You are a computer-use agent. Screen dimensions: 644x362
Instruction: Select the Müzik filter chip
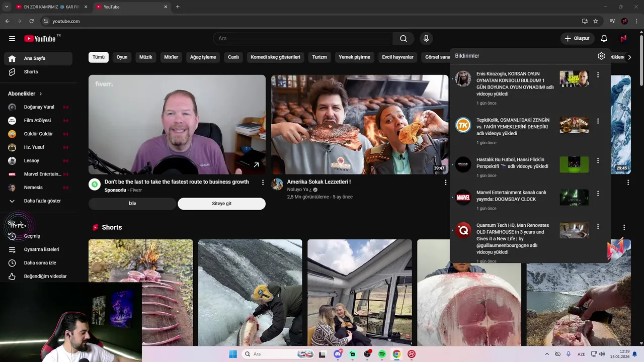click(145, 57)
